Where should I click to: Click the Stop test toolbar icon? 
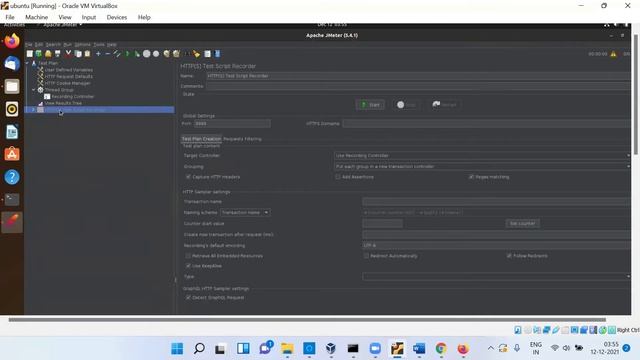(147, 53)
